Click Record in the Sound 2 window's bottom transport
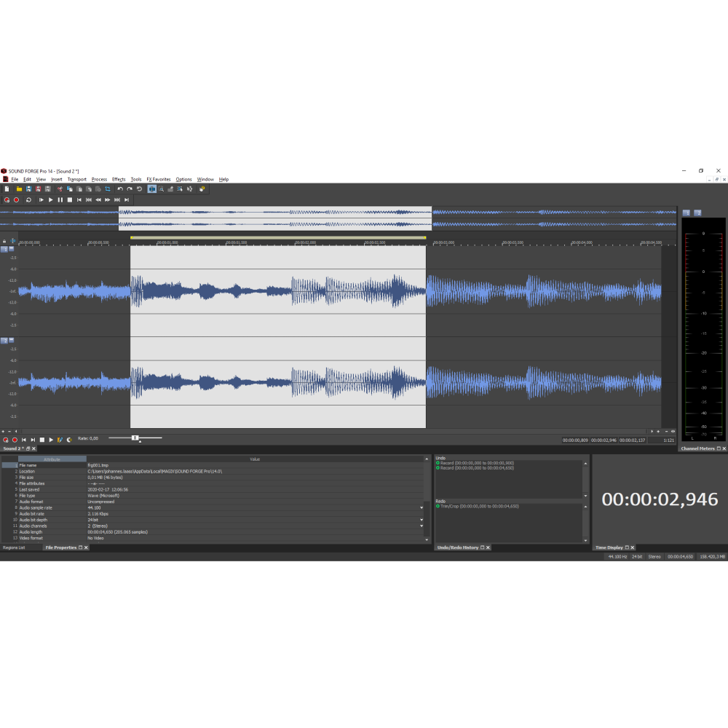 coord(15,440)
